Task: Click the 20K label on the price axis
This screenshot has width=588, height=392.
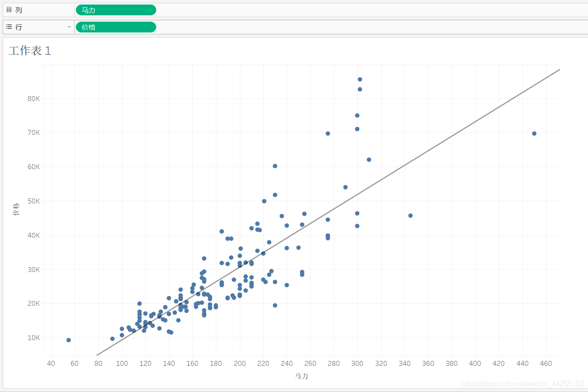Action: click(x=35, y=304)
